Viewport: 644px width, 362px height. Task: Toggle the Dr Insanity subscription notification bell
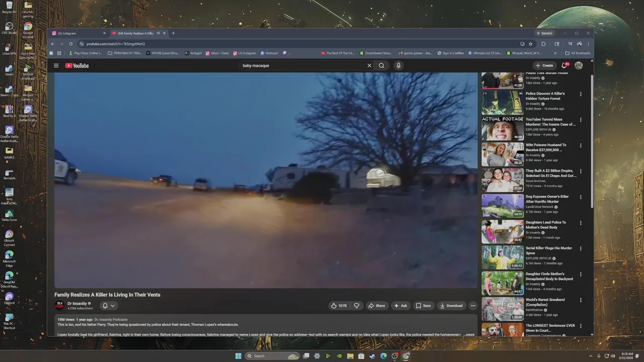point(109,306)
